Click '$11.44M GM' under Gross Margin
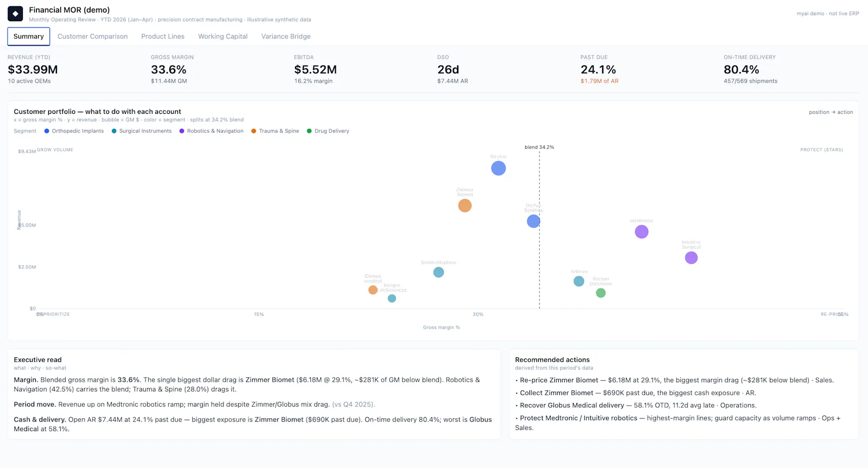This screenshot has width=868, height=468. click(169, 81)
